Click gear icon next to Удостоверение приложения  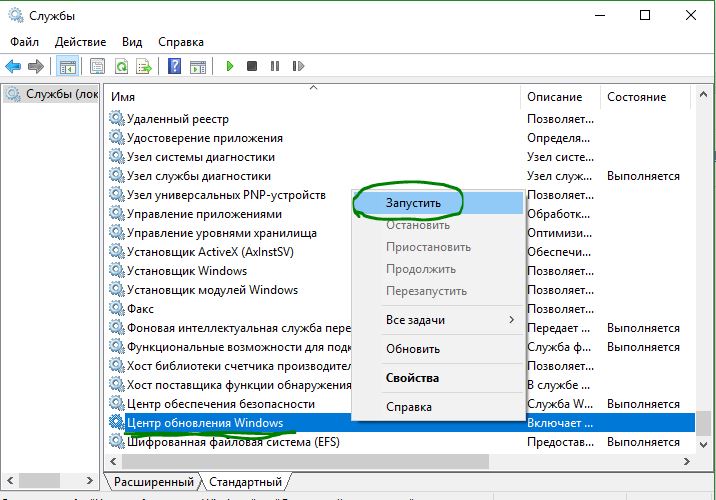pos(117,137)
